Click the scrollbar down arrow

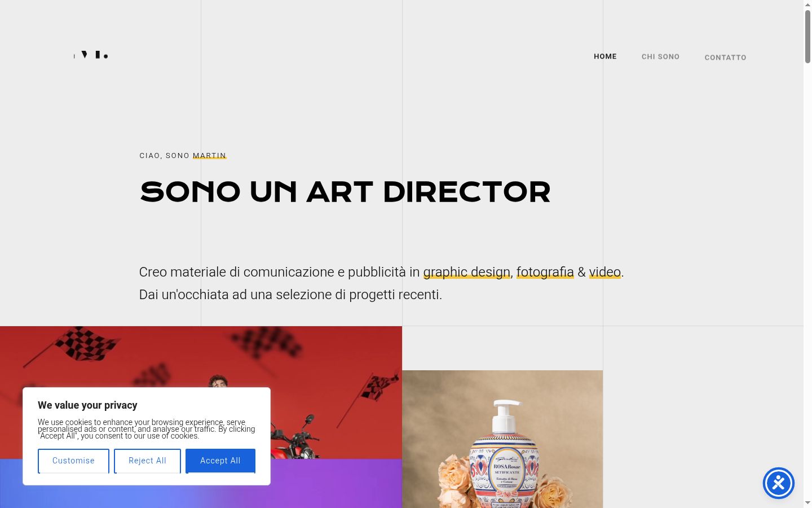point(807,502)
